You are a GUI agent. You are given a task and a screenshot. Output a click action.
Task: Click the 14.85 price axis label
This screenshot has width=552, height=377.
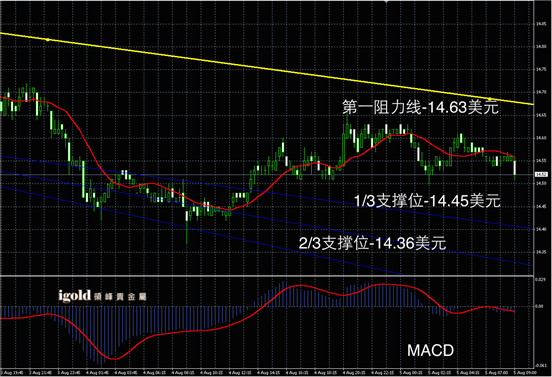pyautogui.click(x=541, y=24)
